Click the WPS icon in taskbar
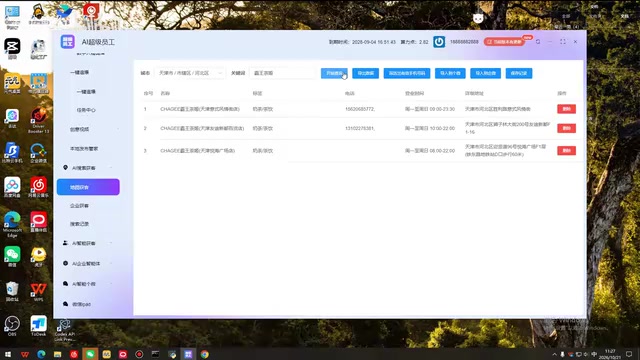The image size is (640, 360). 25,354
